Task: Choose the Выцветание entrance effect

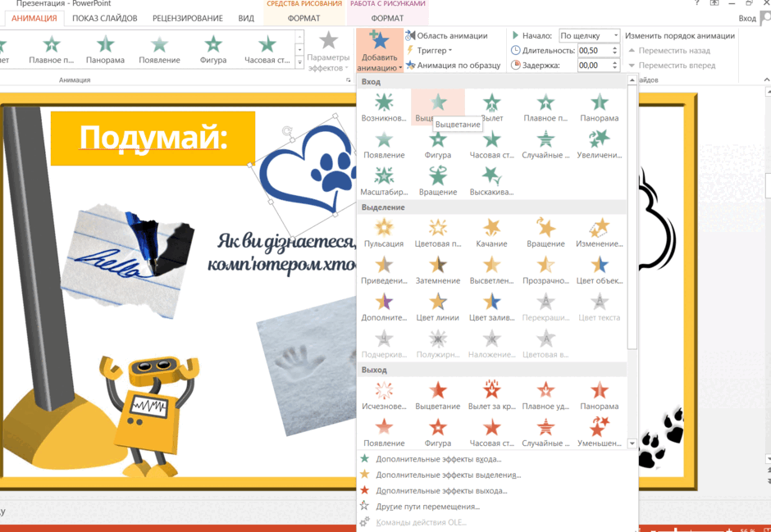Action: (438, 107)
